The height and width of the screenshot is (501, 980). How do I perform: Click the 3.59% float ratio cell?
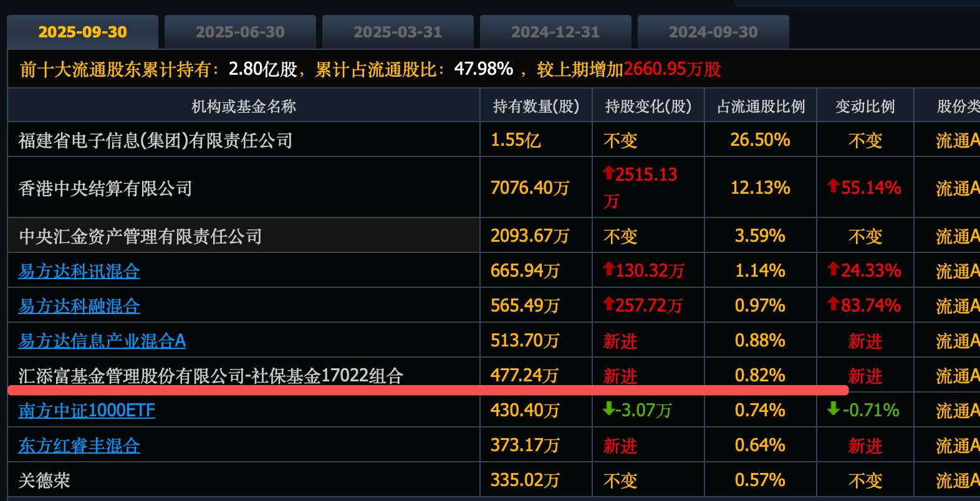(761, 236)
